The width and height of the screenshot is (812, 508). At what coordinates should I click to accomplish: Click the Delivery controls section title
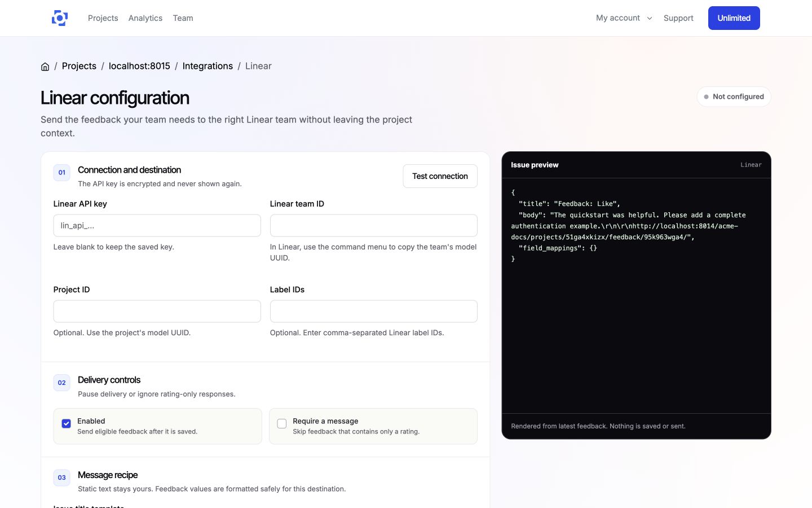(x=109, y=380)
